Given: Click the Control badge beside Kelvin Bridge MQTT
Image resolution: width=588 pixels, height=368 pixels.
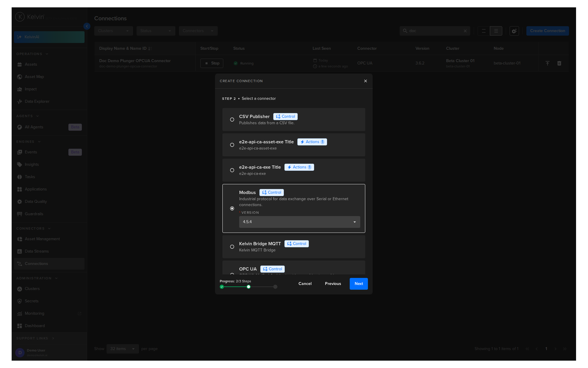Looking at the screenshot, I should (x=296, y=244).
